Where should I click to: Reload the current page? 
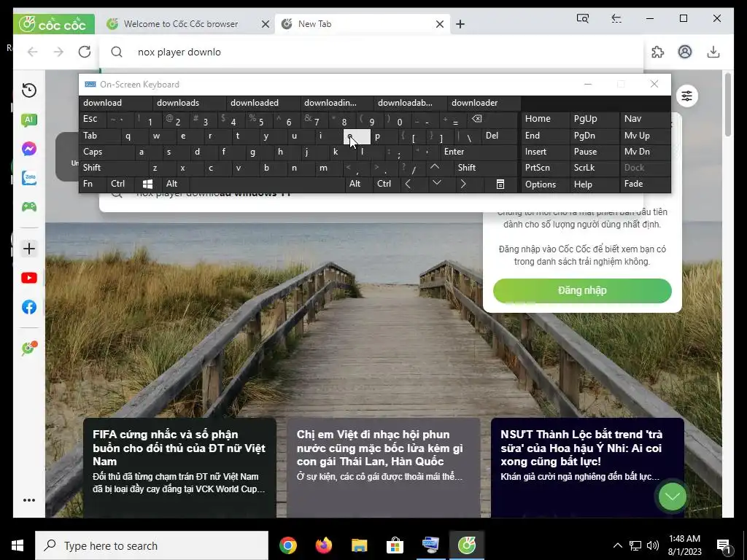pyautogui.click(x=85, y=52)
